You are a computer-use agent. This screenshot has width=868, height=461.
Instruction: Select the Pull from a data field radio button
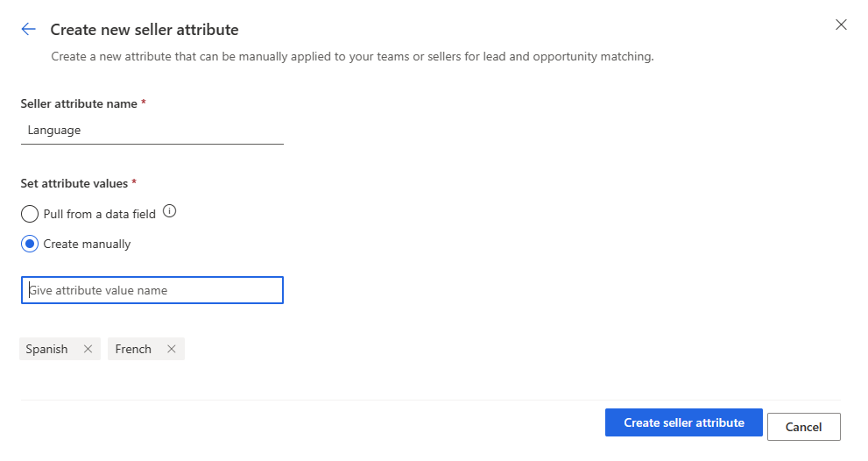[30, 214]
